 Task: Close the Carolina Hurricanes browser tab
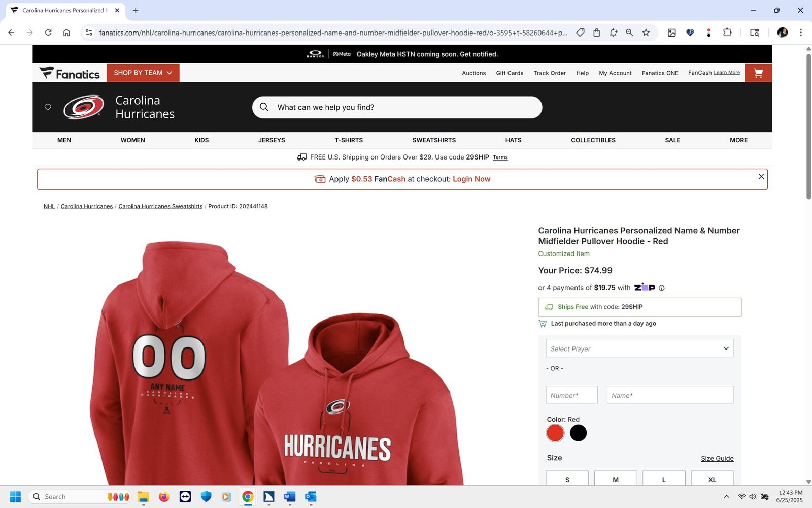coord(117,10)
